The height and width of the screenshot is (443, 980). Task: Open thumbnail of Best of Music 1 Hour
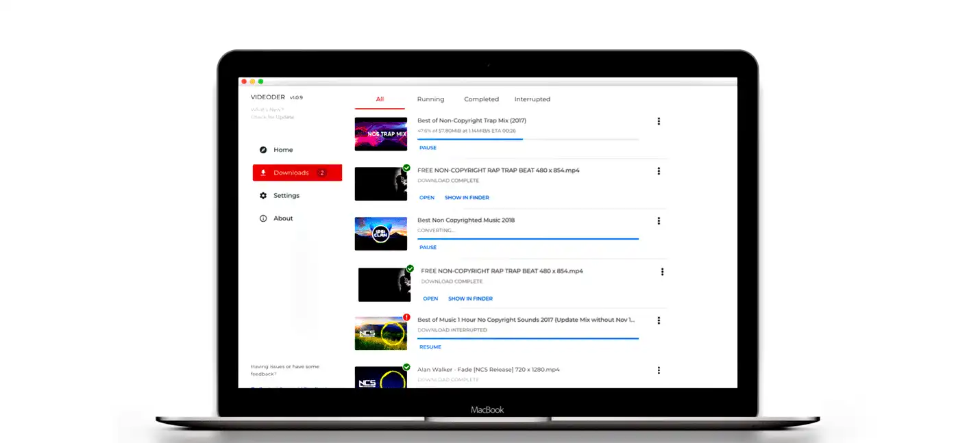click(381, 333)
